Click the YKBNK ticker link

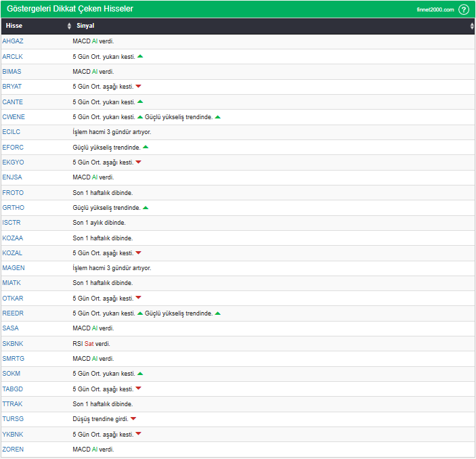click(13, 435)
